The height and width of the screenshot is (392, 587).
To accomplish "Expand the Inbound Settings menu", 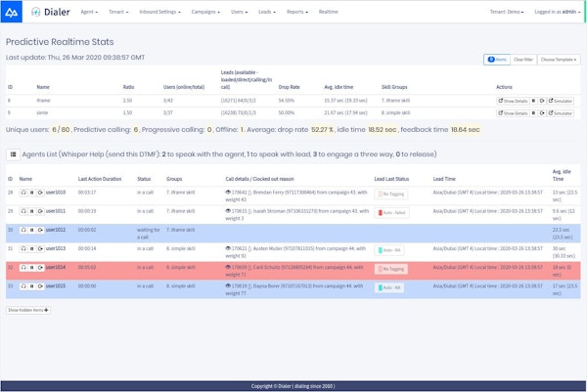I will (159, 12).
